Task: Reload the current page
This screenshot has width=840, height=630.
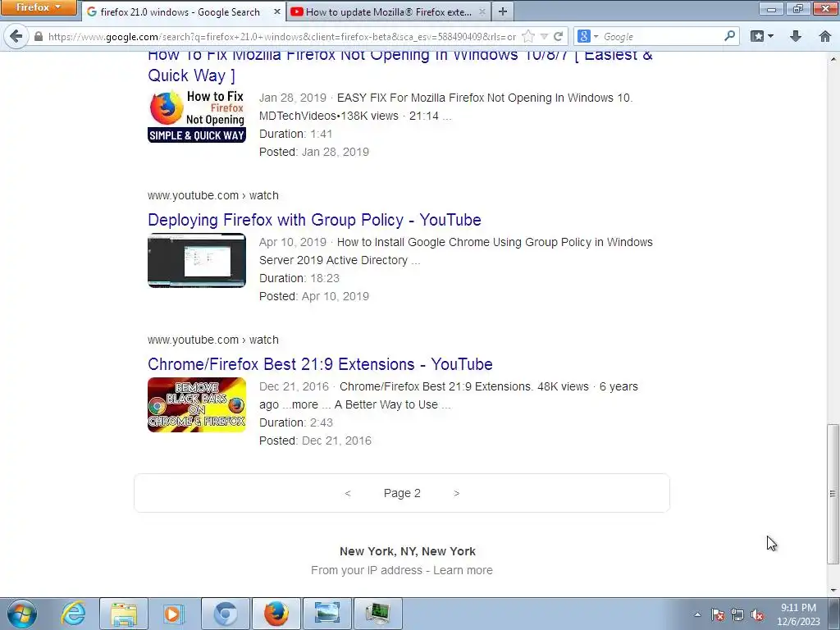Action: pos(558,36)
